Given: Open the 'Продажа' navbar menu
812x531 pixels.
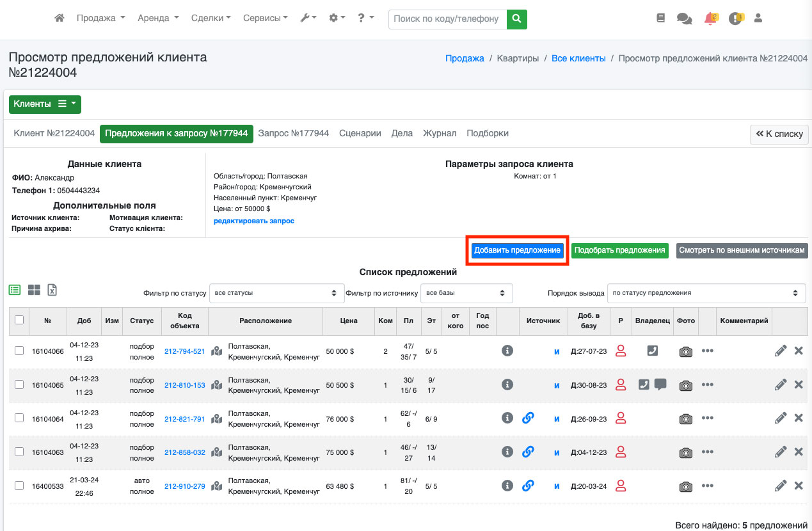Looking at the screenshot, I should (x=100, y=19).
